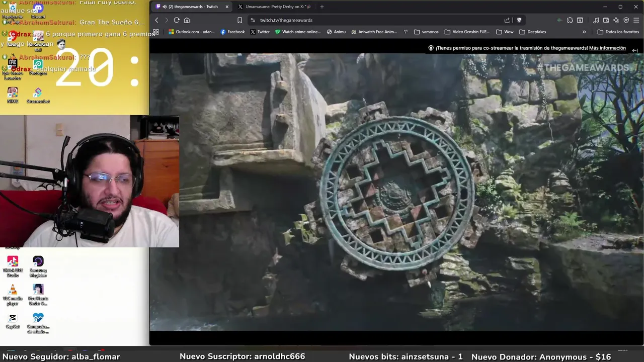Click the streamer webcam overlay

(x=90, y=182)
